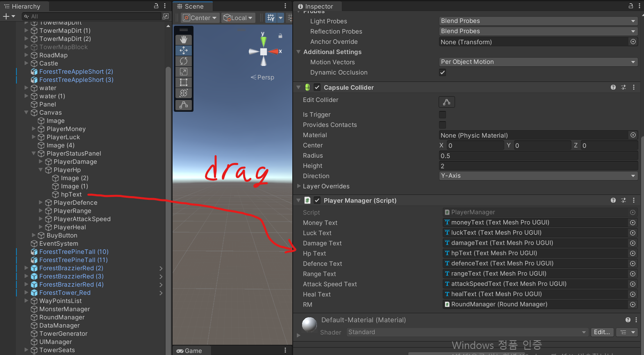This screenshot has height=355, width=644.
Task: Collapse the Canvas tree item
Action: point(26,112)
